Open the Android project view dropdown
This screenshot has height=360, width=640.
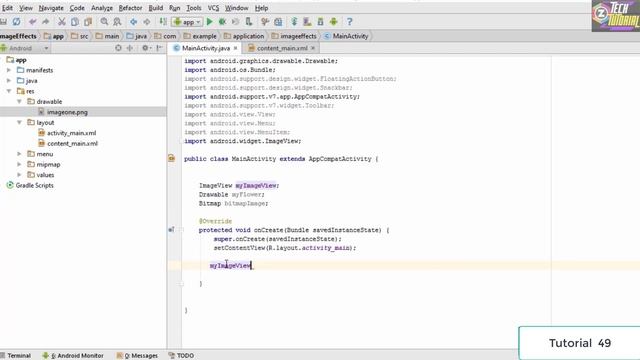[25, 48]
